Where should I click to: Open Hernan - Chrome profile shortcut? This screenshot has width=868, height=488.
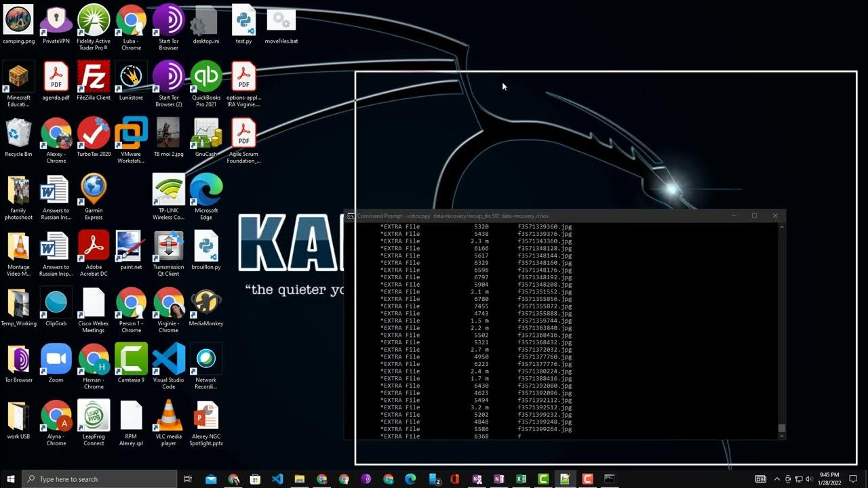(x=94, y=367)
